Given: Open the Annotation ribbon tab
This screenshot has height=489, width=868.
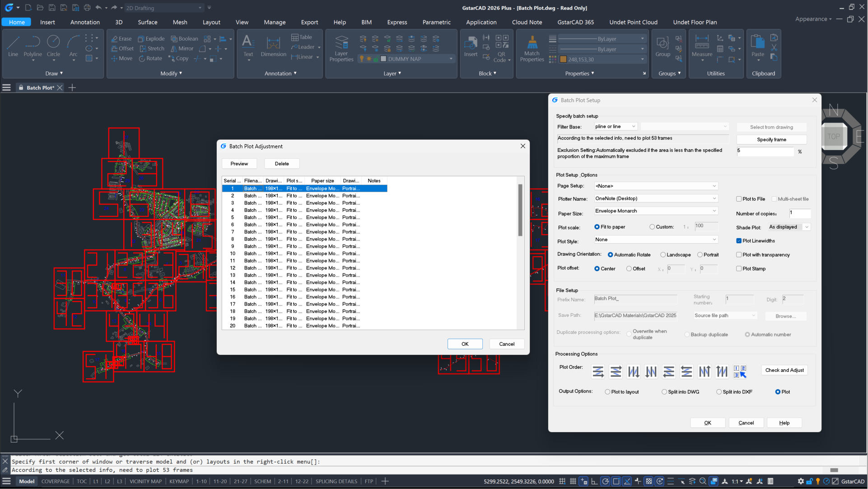Looking at the screenshot, I should (x=85, y=22).
